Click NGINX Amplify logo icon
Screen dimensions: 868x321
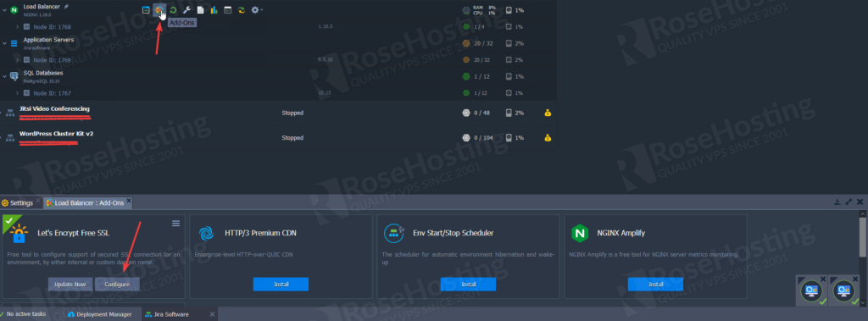[x=580, y=234]
